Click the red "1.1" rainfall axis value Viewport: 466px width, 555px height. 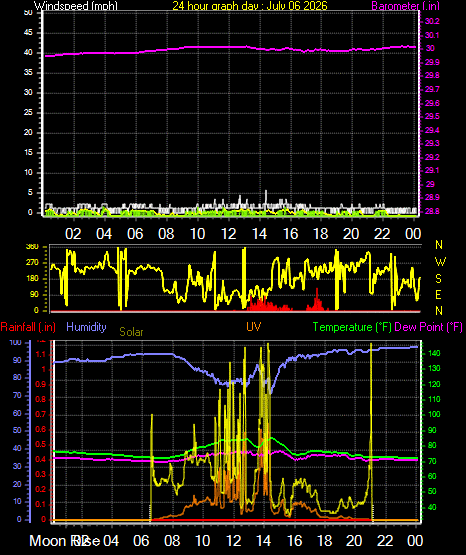point(41,355)
